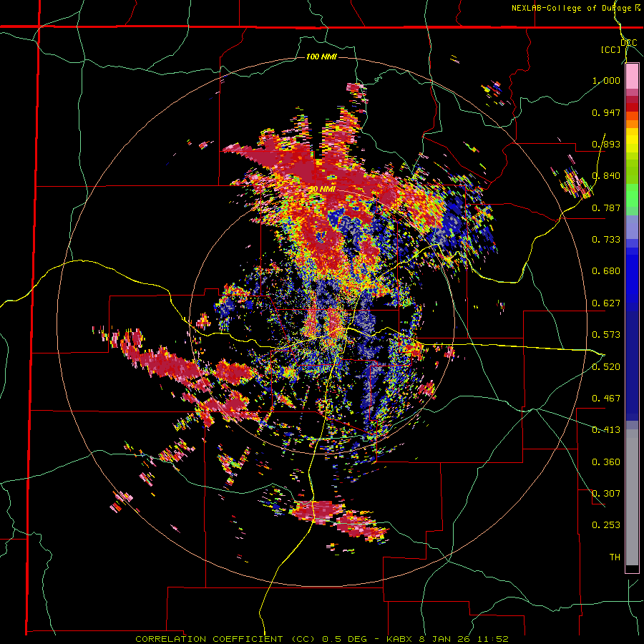Click the TH threshold label
This screenshot has height=644, width=644.
615,557
